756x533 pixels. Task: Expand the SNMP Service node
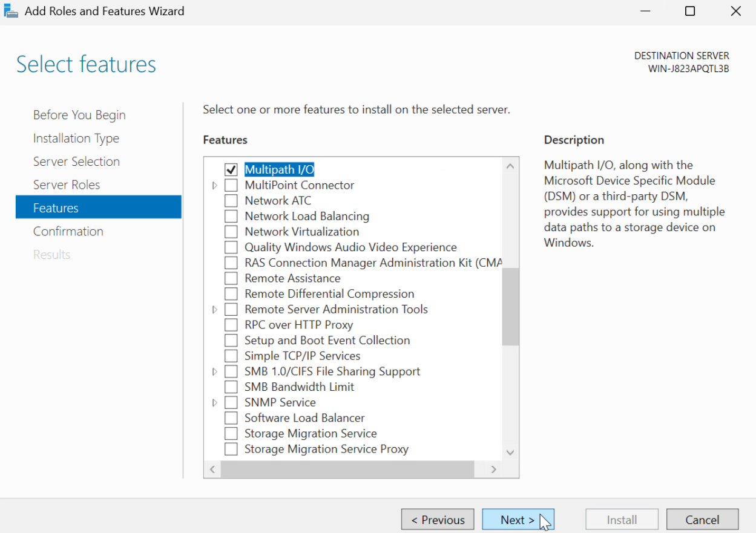tap(215, 403)
